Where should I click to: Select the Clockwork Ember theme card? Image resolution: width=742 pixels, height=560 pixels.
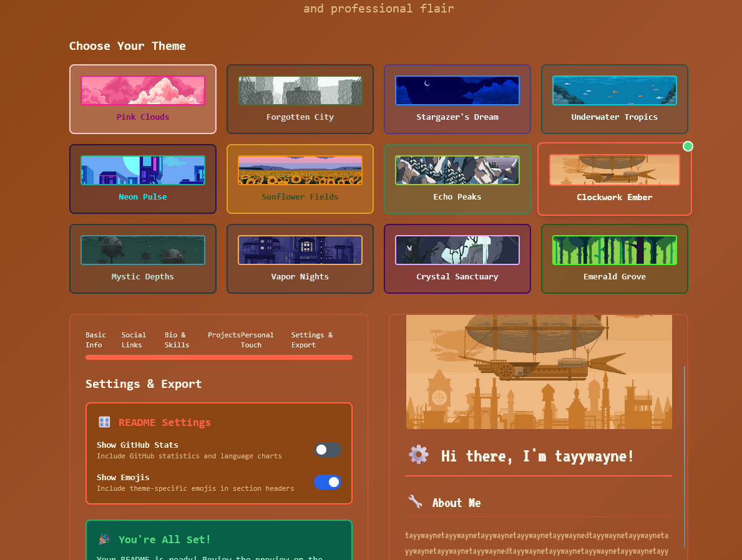pyautogui.click(x=614, y=179)
